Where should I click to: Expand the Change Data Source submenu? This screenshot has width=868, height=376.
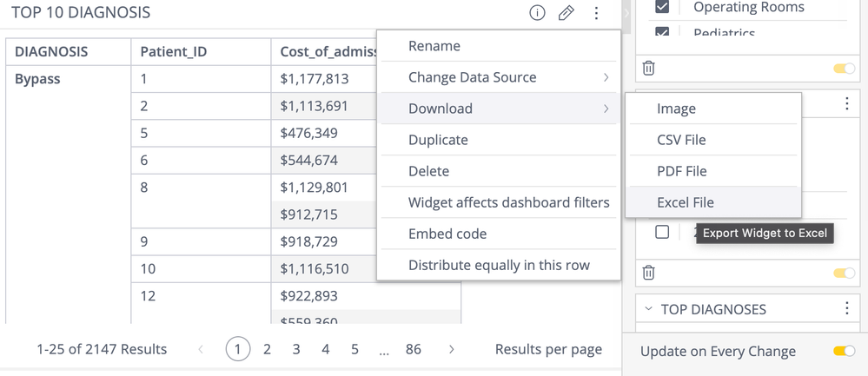507,77
